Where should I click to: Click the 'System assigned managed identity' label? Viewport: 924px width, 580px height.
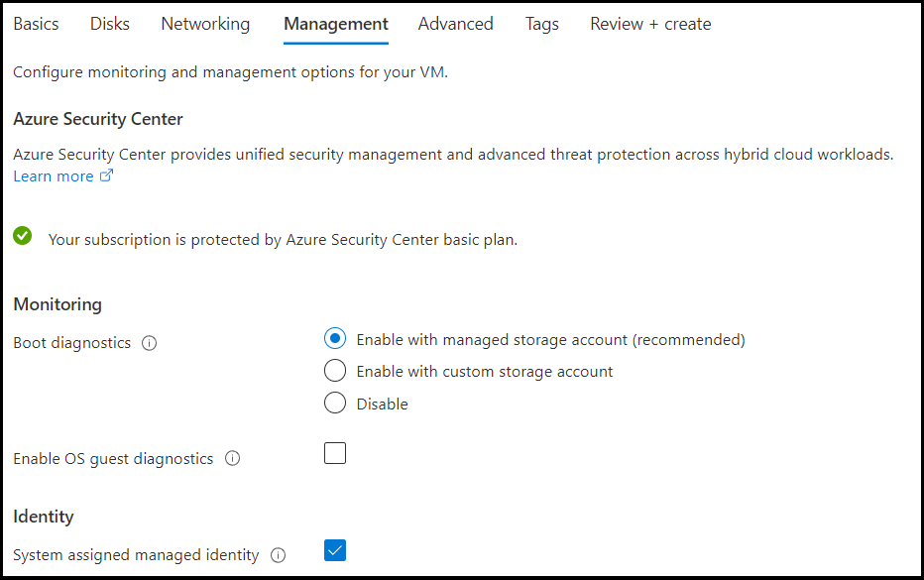point(136,555)
